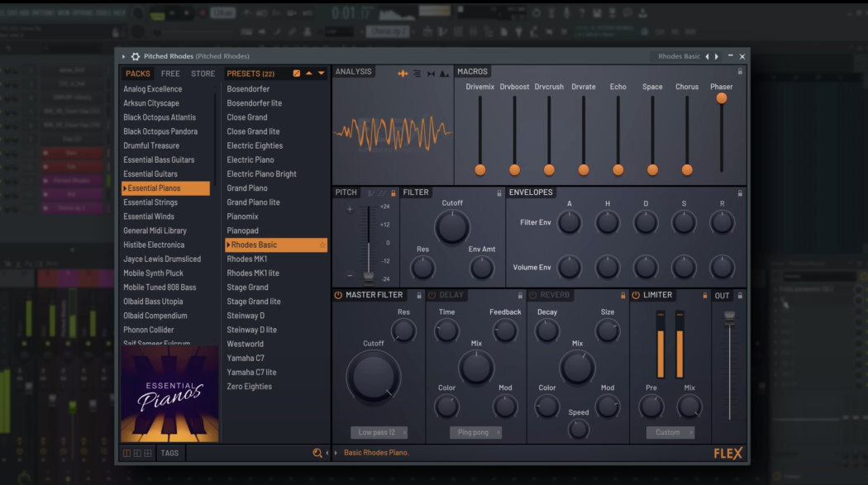Open the Low pass 12 filter type dropdown

click(379, 432)
